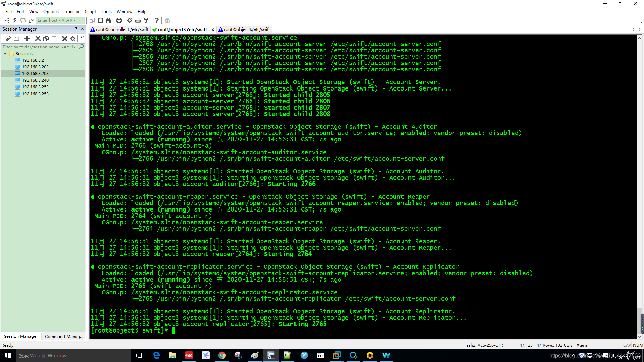Open Chrome from taskbar
The width and height of the screenshot is (644, 362).
(x=222, y=355)
